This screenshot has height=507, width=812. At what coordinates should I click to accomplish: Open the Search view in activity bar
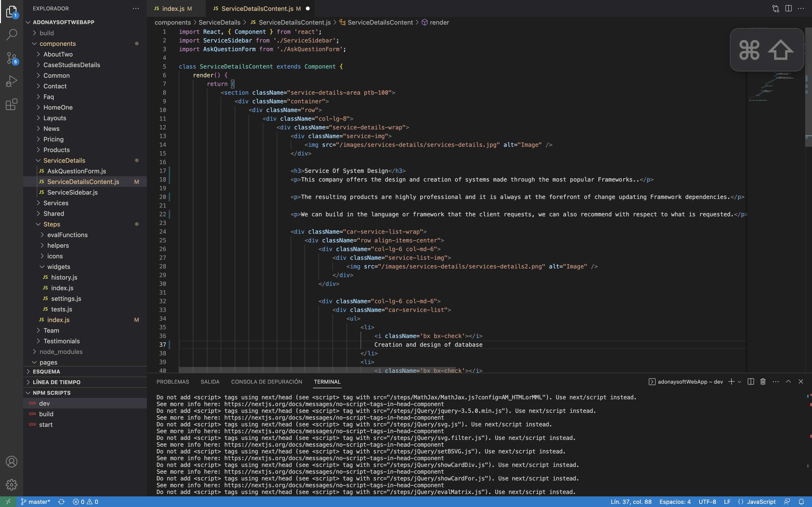tap(11, 35)
